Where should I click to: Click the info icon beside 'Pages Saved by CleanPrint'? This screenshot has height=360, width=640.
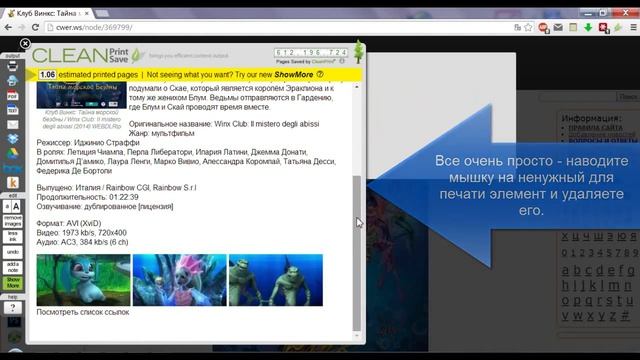pyautogui.click(x=342, y=61)
